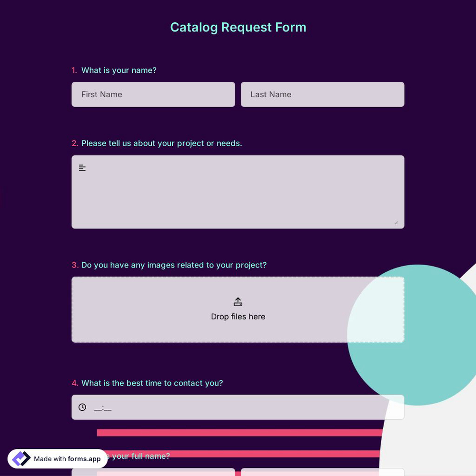Click the left input under the full name question
The width and height of the screenshot is (476, 476).
pos(153,473)
